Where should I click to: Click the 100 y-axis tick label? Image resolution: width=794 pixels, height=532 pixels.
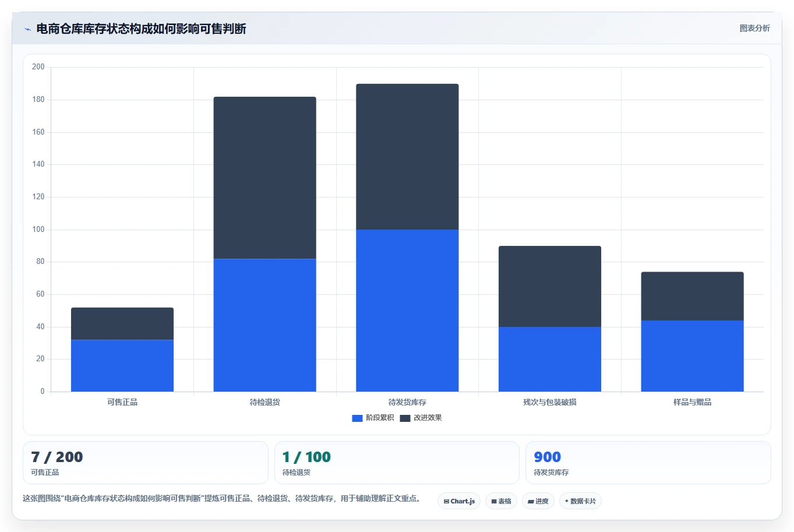tap(38, 230)
